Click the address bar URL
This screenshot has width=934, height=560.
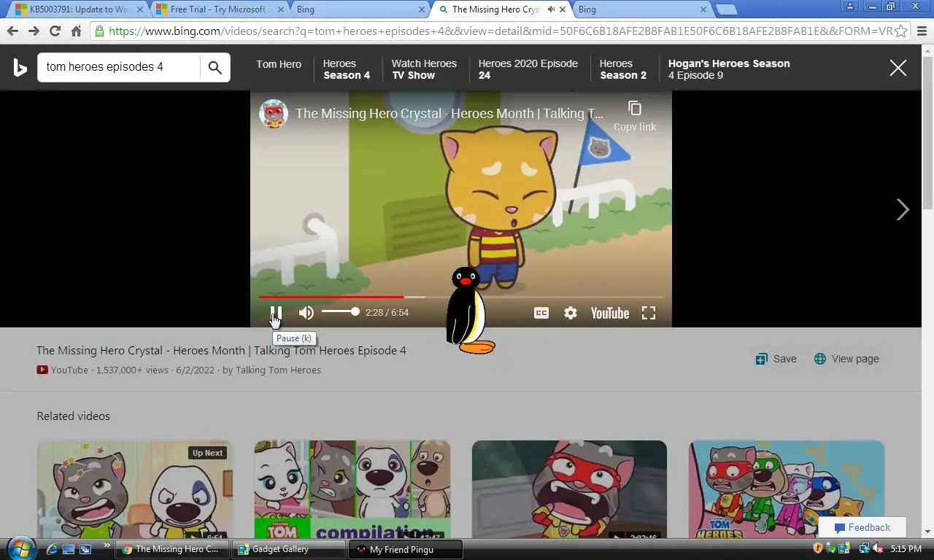pyautogui.click(x=501, y=31)
